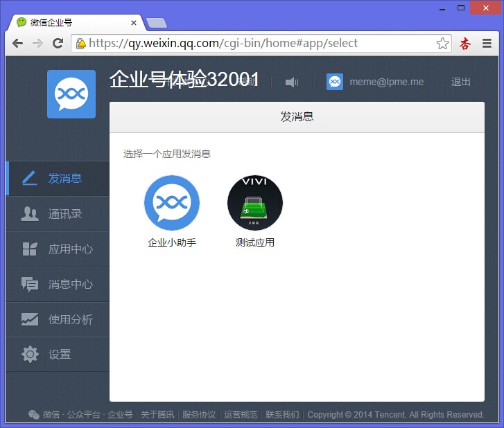Open the 关于腾讯 footer link
Screen dimensions: 504x428
[157, 415]
